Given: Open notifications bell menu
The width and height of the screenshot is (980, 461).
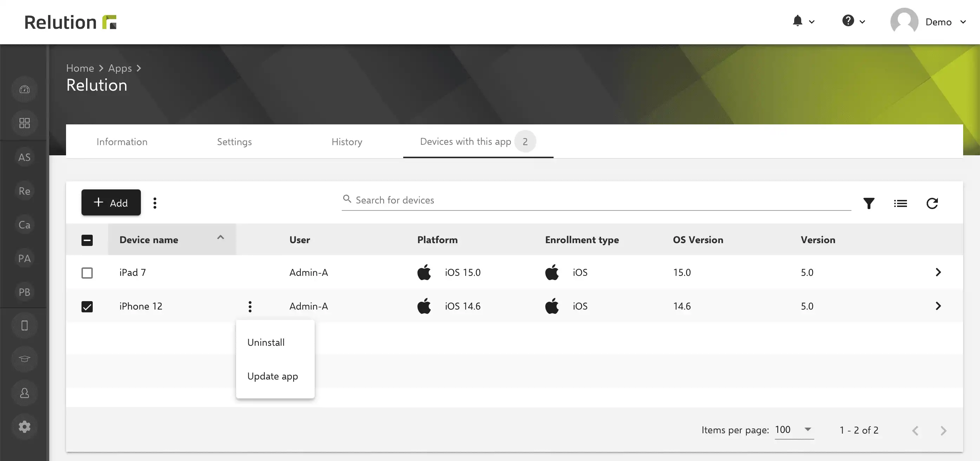Looking at the screenshot, I should point(803,21).
